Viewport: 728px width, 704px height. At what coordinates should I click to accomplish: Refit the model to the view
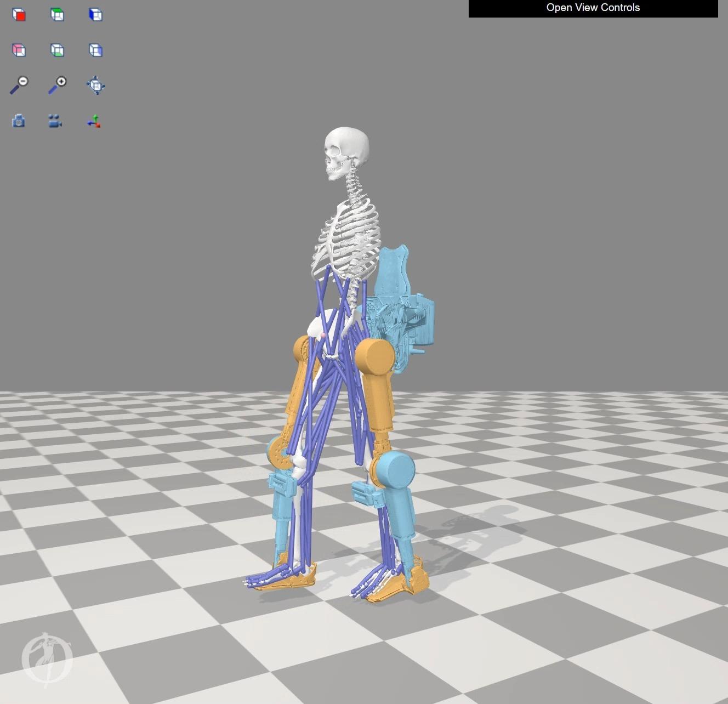tap(96, 86)
